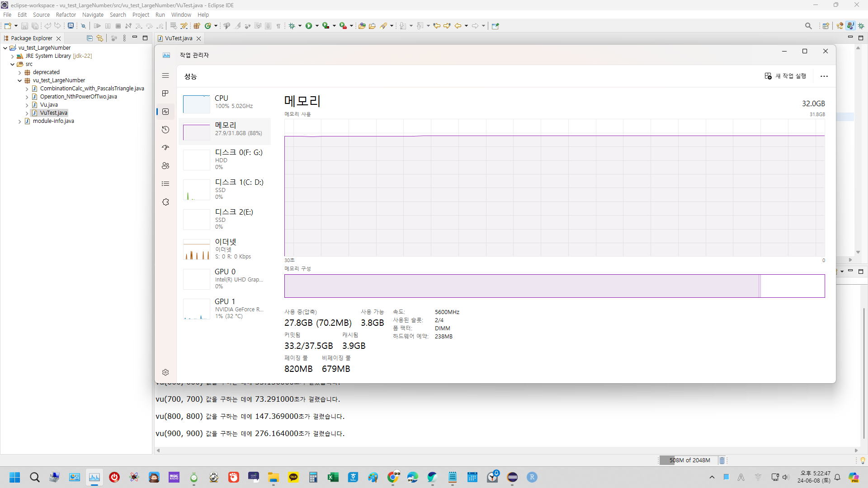Click the garbage collector trash icon
Image resolution: width=868 pixels, height=488 pixels.
[x=722, y=460]
